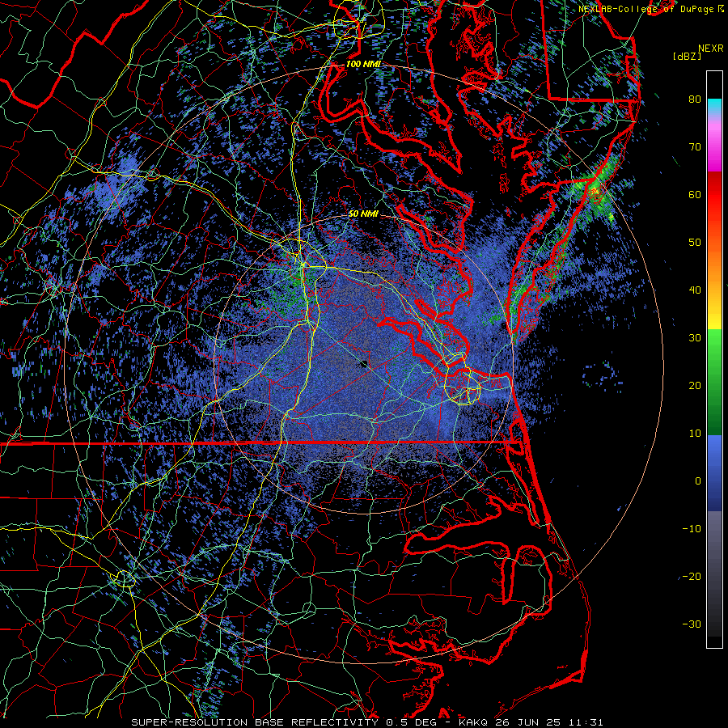Click the 70 dBZ scale tick label
Viewport: 728px width, 728px height.
695,146
